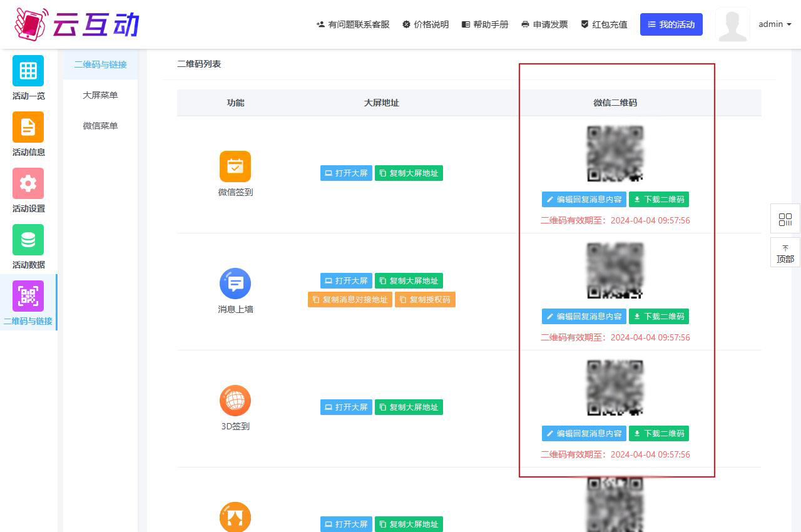
Task: Expand the admin account dropdown
Action: coord(775,24)
